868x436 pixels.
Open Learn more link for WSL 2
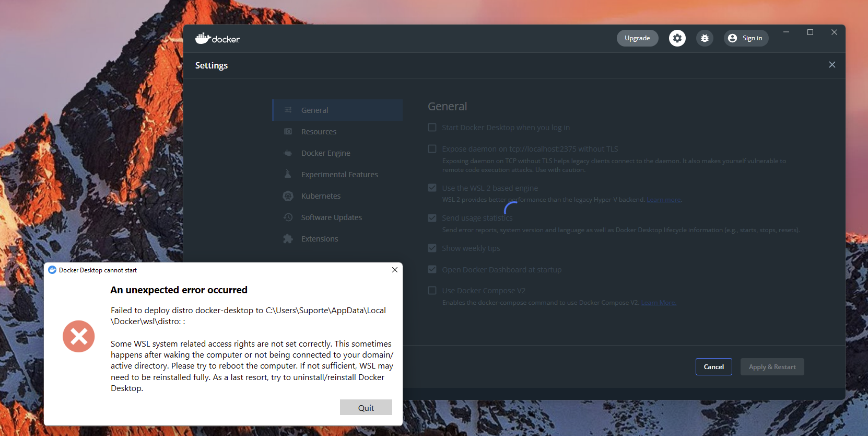click(664, 200)
